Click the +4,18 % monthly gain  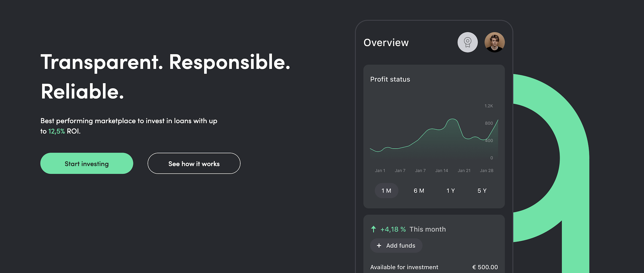[393, 229]
